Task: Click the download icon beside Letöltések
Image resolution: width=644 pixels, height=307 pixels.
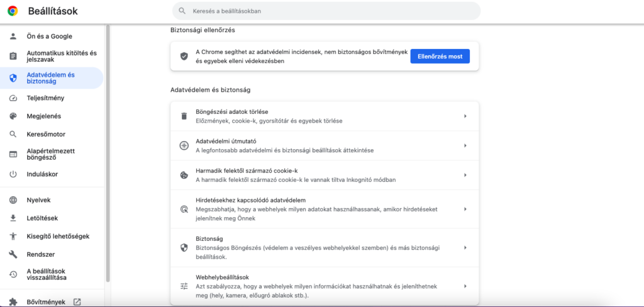Action: (13, 218)
